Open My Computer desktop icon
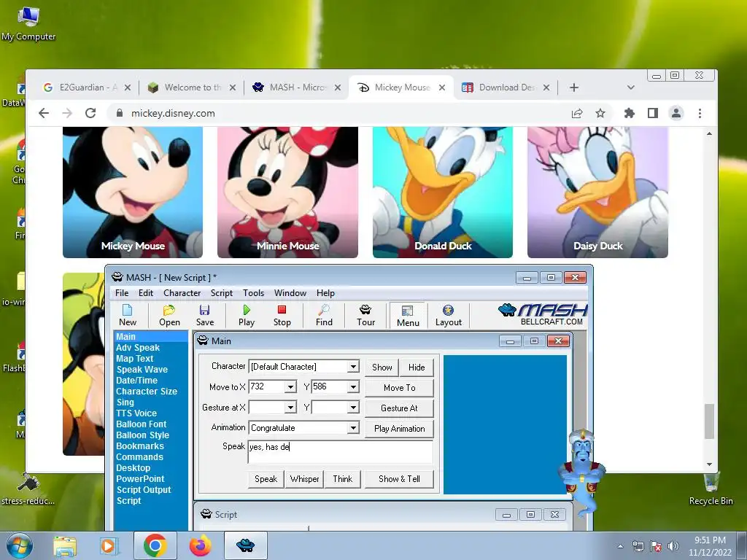747x560 pixels. pyautogui.click(x=28, y=23)
